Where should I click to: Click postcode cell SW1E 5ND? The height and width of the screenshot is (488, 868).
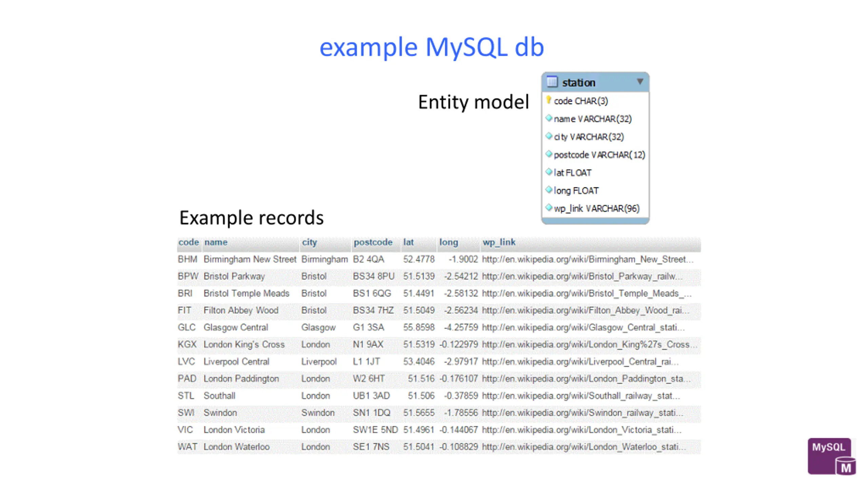(x=375, y=430)
